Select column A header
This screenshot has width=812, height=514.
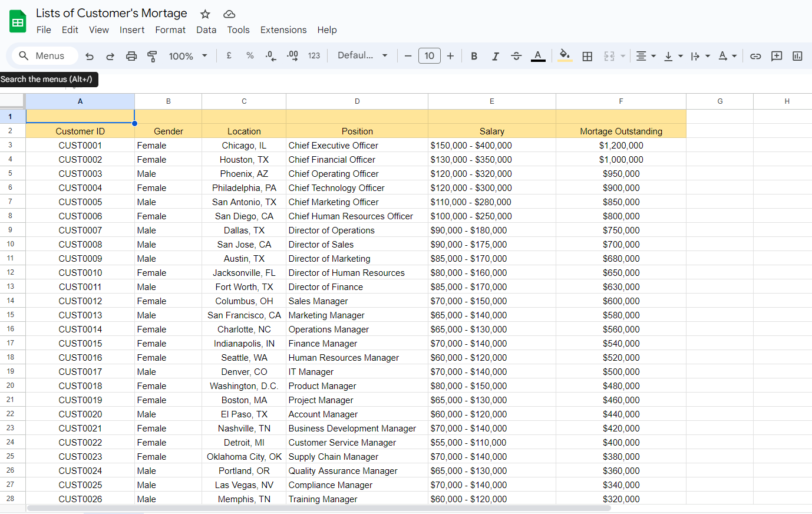click(80, 101)
